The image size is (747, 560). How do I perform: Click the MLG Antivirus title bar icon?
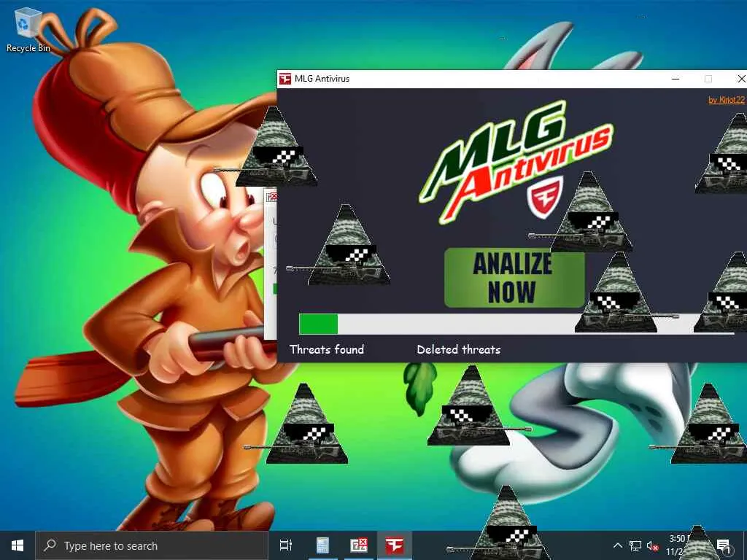click(285, 79)
